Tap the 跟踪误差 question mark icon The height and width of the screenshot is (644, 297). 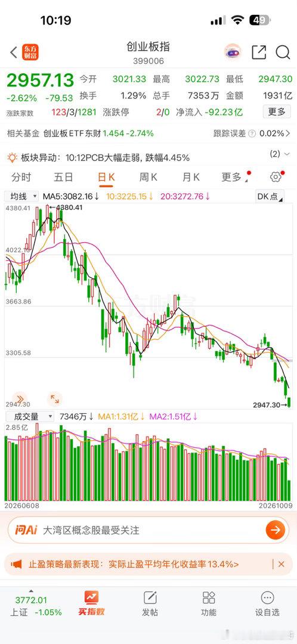click(252, 134)
